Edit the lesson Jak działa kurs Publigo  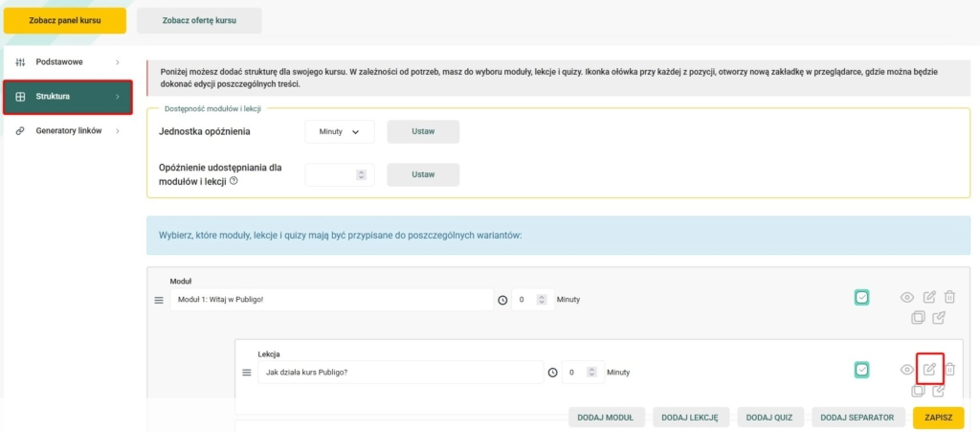tap(929, 369)
